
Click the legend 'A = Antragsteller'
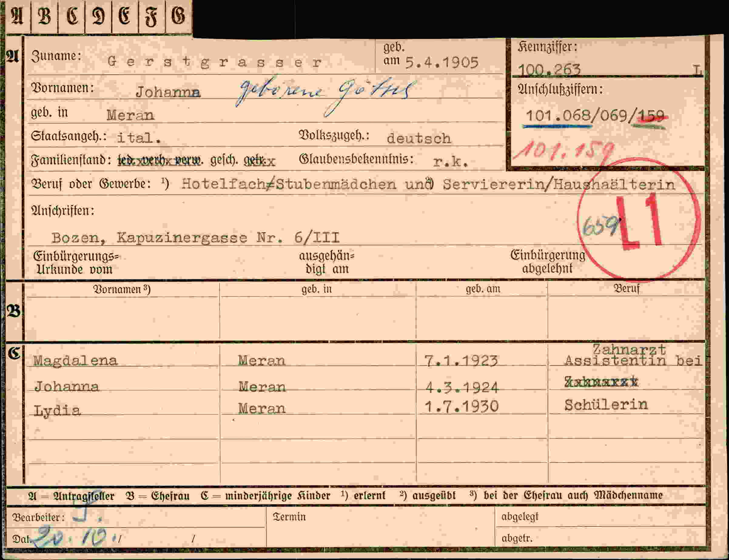tap(71, 496)
